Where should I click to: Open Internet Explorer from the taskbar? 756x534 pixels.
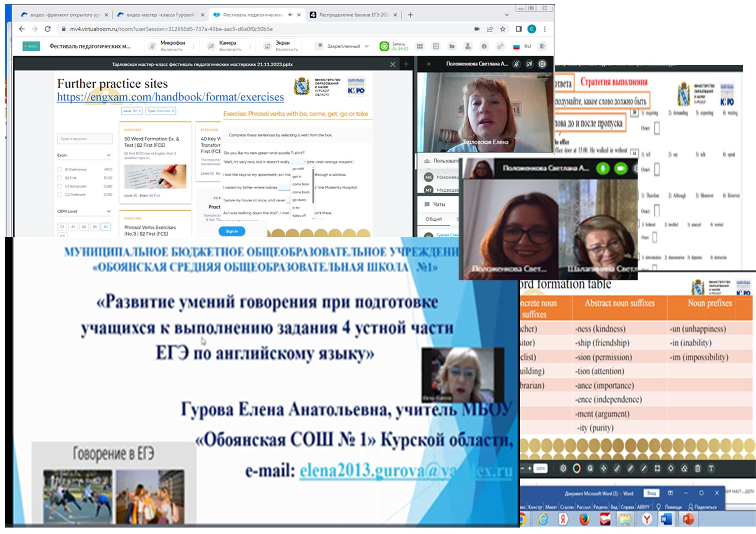coord(543,519)
